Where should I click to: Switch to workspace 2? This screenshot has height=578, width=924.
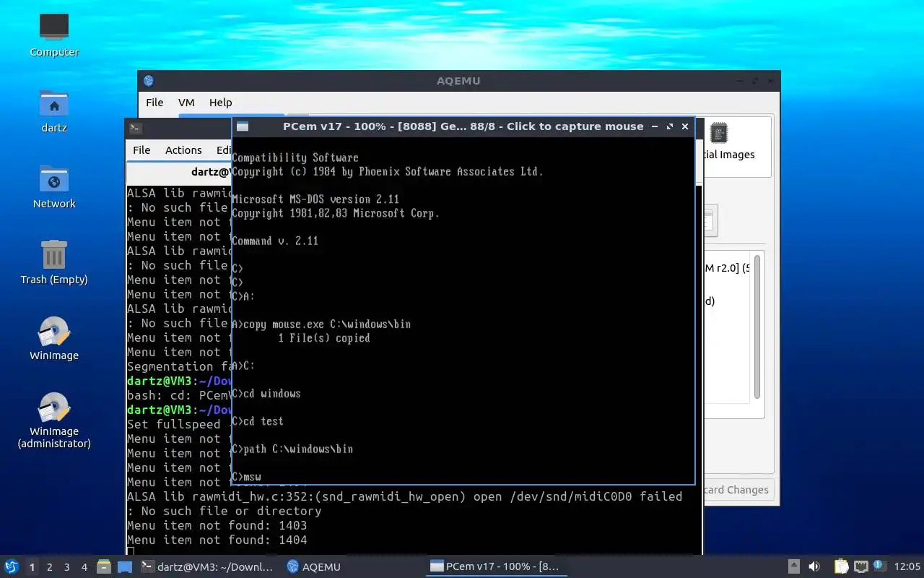point(50,567)
